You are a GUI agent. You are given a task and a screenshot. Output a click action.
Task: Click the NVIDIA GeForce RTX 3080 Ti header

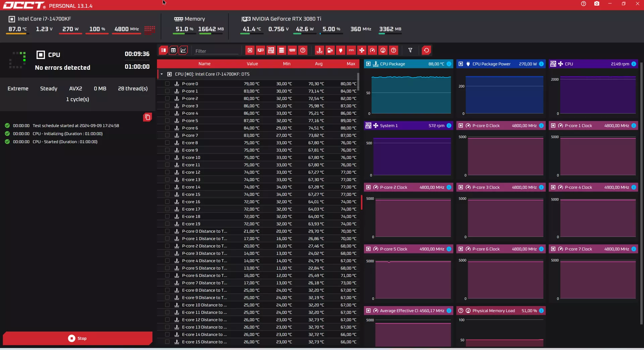click(x=281, y=19)
